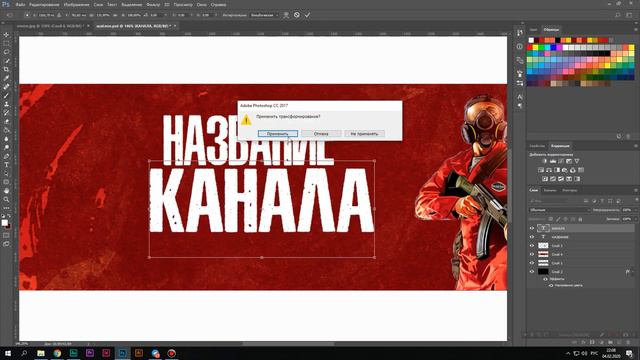
Task: Open the interpolation dropdown in options bar
Action: [264, 15]
